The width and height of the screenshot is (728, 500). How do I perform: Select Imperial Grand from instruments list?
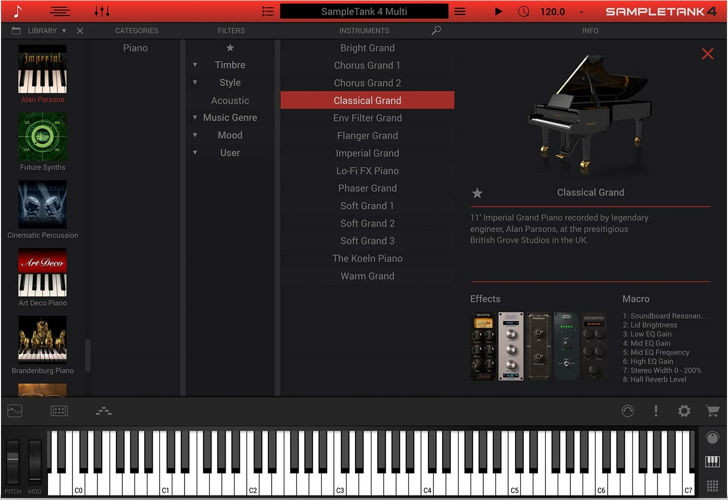tap(367, 153)
